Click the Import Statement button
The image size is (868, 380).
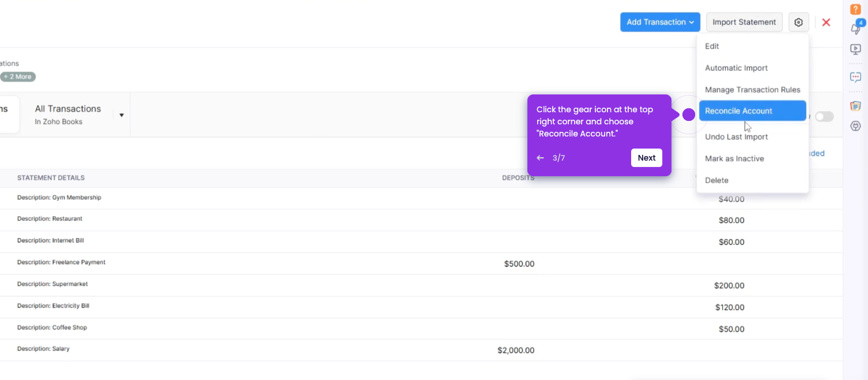[x=744, y=22]
